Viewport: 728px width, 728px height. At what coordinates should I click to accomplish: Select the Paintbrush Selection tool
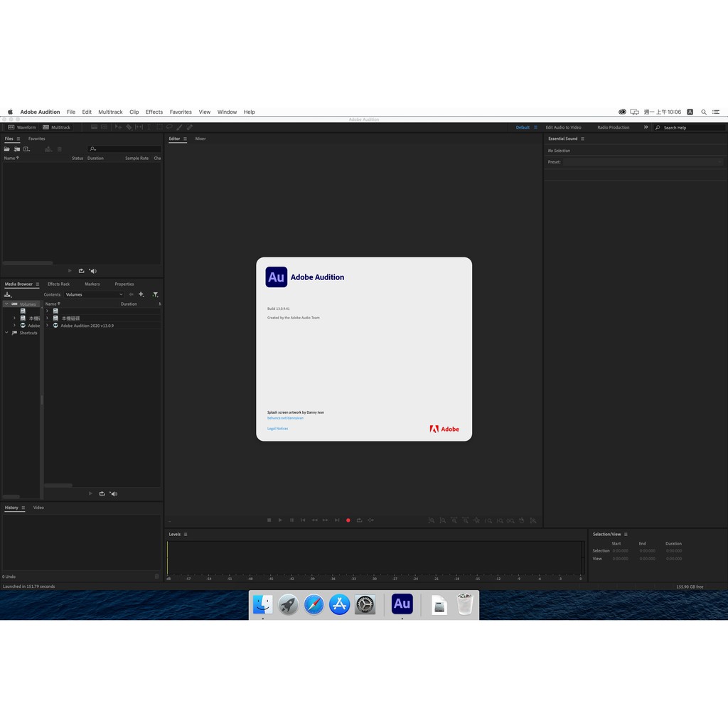(179, 127)
